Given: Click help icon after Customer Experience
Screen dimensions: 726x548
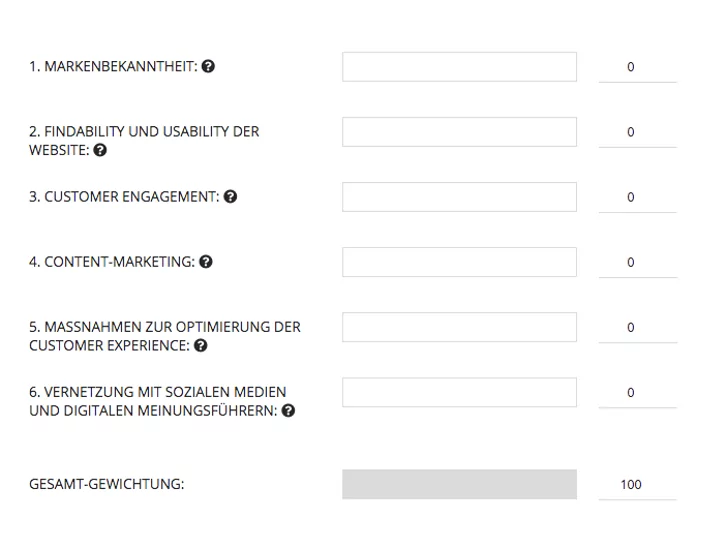Looking at the screenshot, I should (200, 345).
